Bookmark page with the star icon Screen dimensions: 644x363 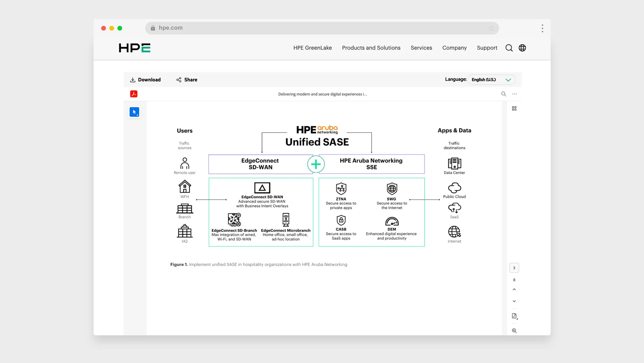point(491,28)
